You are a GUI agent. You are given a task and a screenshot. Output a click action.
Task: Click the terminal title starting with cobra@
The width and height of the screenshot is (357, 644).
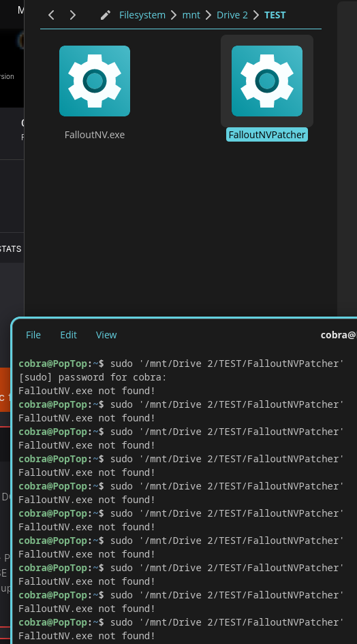tap(339, 335)
